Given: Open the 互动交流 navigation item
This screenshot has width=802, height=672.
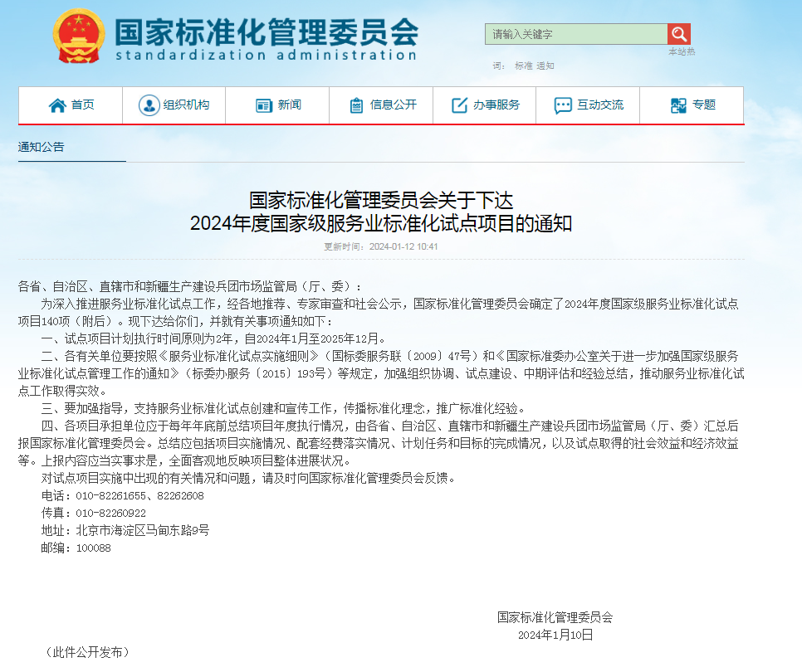Looking at the screenshot, I should [588, 105].
